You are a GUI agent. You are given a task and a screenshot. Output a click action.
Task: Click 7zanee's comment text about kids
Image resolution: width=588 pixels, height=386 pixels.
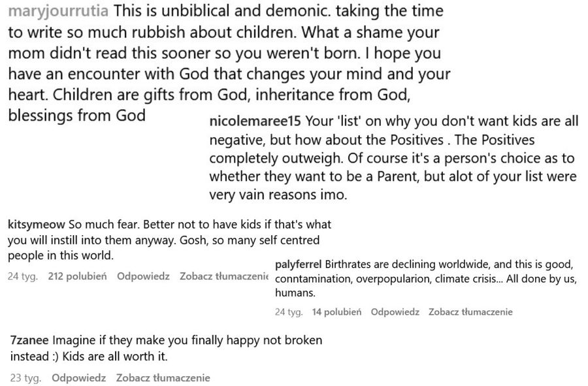click(166, 348)
